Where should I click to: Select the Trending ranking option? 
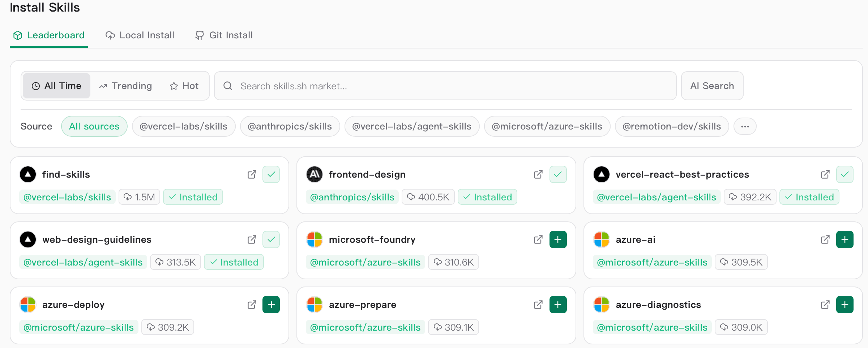(125, 86)
